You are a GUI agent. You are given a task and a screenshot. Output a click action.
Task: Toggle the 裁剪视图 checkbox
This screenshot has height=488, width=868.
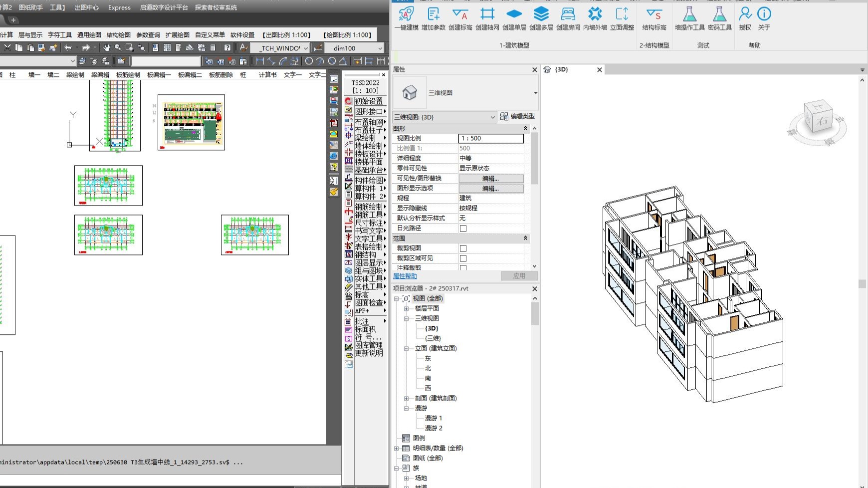pos(463,247)
